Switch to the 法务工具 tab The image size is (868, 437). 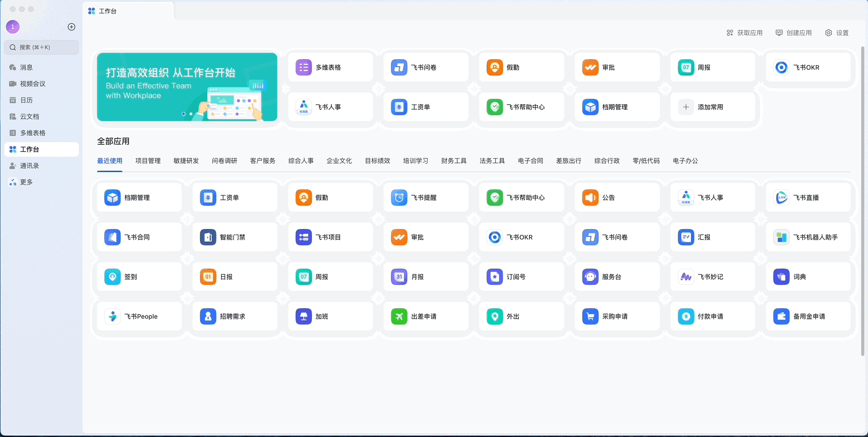pyautogui.click(x=492, y=161)
